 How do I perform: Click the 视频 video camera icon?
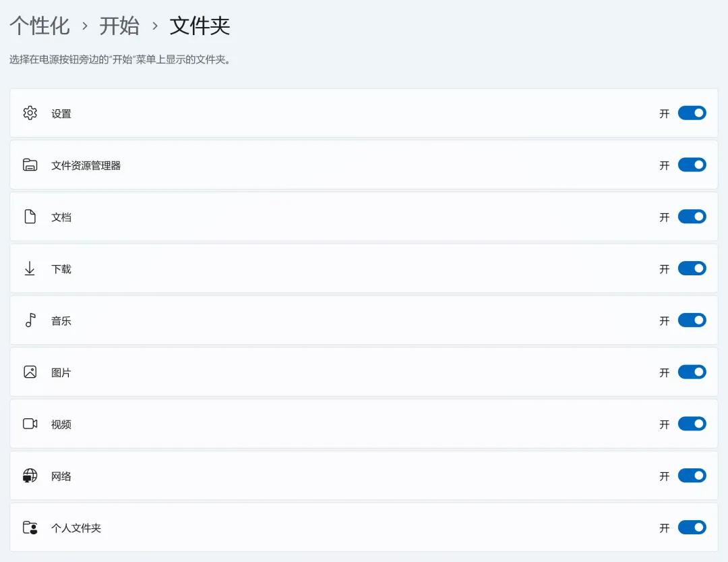(x=30, y=424)
